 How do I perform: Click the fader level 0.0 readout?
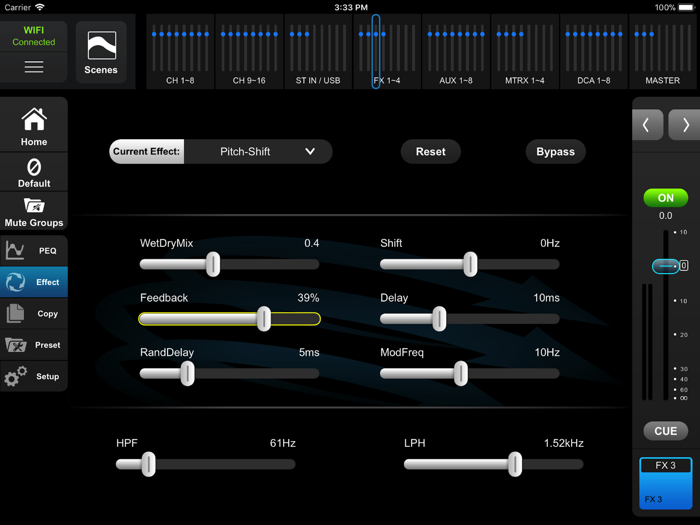click(x=665, y=216)
